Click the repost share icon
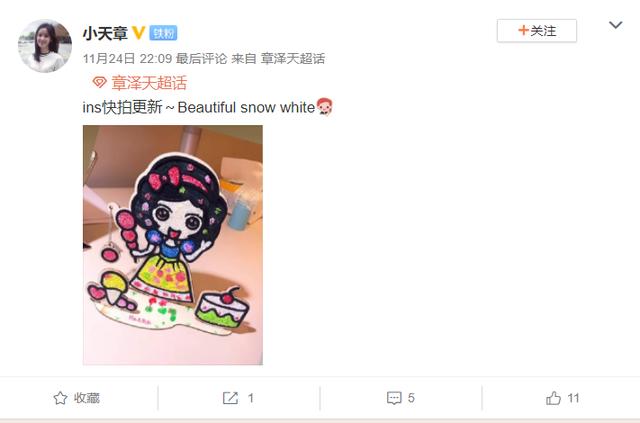 pyautogui.click(x=230, y=398)
